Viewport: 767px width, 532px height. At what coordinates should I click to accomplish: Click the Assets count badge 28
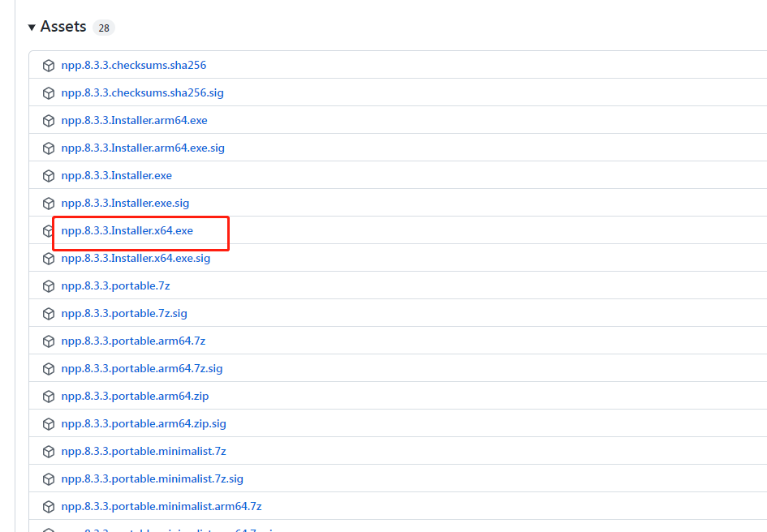click(x=104, y=28)
